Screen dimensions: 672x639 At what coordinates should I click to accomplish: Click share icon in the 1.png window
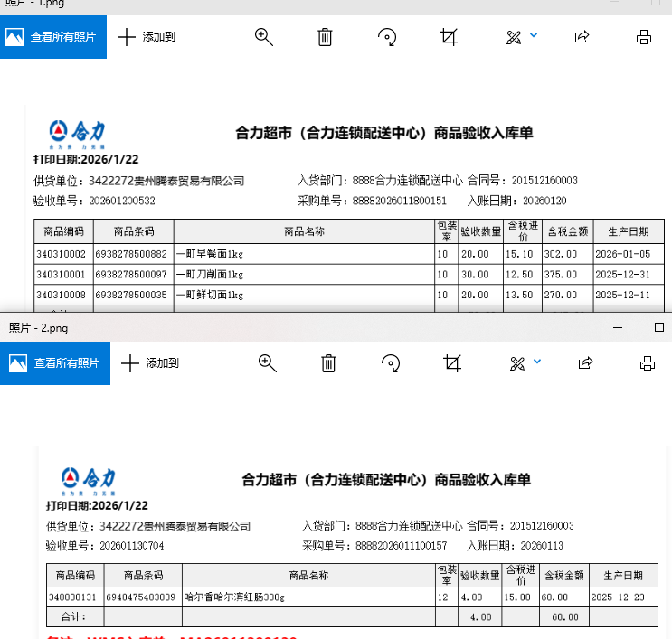tap(582, 37)
